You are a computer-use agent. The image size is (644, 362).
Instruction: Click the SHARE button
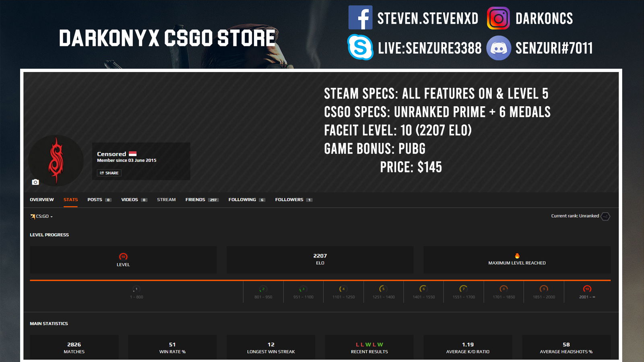(109, 173)
